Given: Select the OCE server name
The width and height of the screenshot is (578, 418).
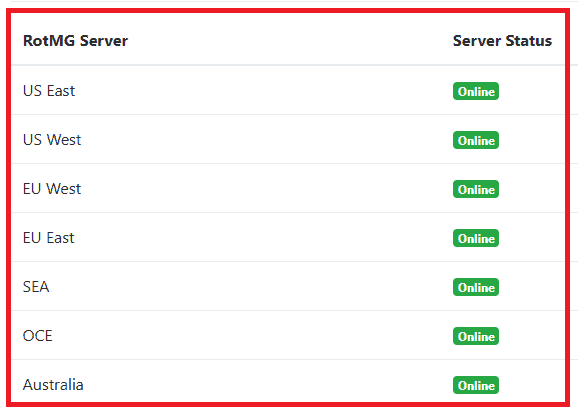Looking at the screenshot, I should click(x=38, y=336).
